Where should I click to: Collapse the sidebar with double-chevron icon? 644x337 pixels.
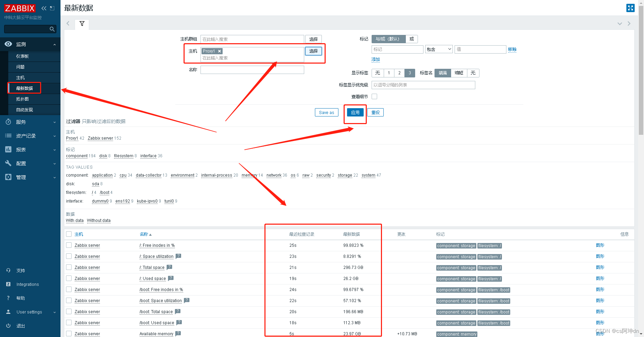tap(44, 8)
